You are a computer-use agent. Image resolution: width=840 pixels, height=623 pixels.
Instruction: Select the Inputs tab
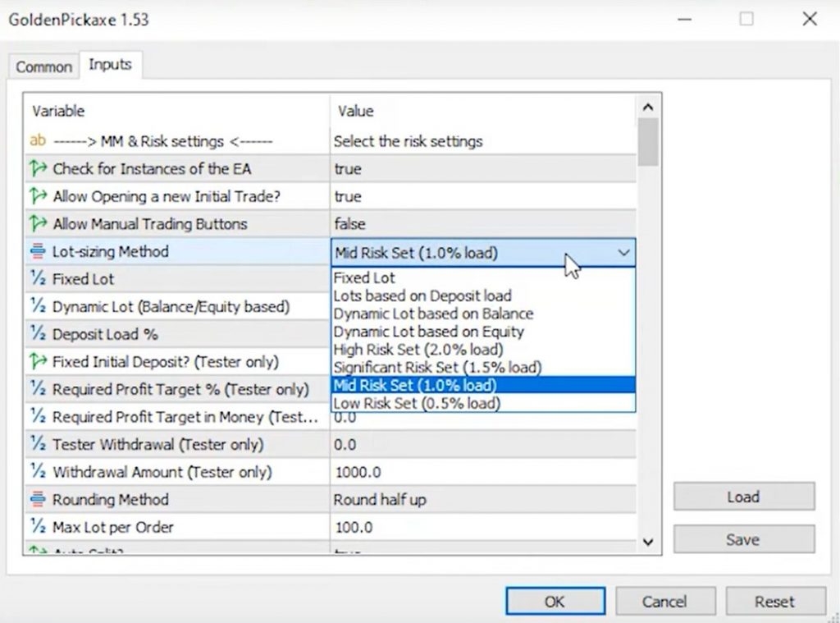pyautogui.click(x=110, y=65)
